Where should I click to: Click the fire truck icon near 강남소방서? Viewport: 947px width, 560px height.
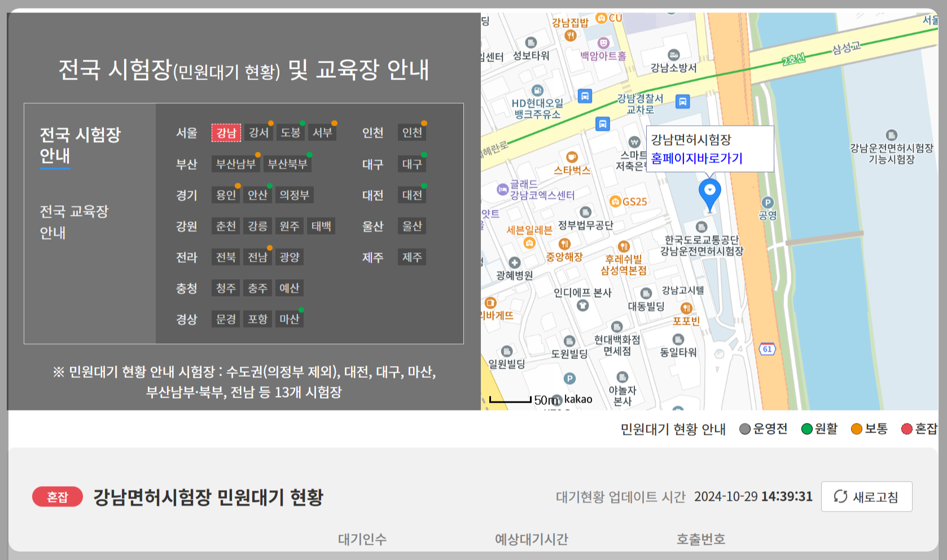673,55
